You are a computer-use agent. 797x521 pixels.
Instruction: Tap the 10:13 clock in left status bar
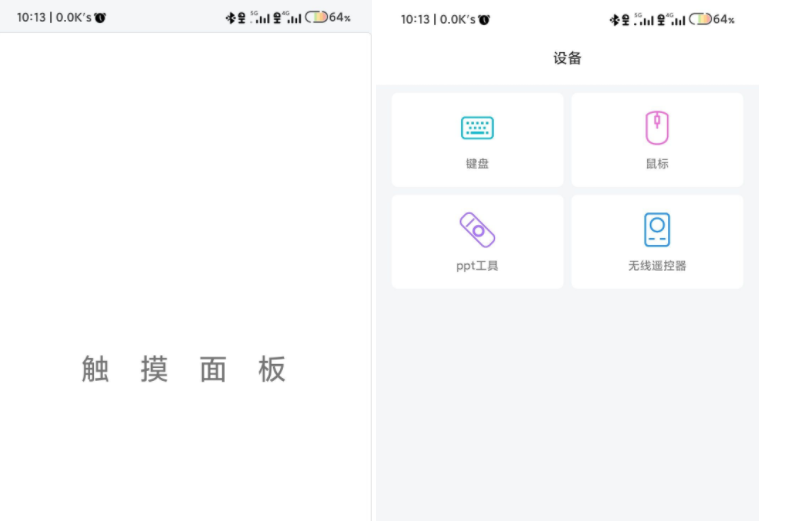pos(32,18)
